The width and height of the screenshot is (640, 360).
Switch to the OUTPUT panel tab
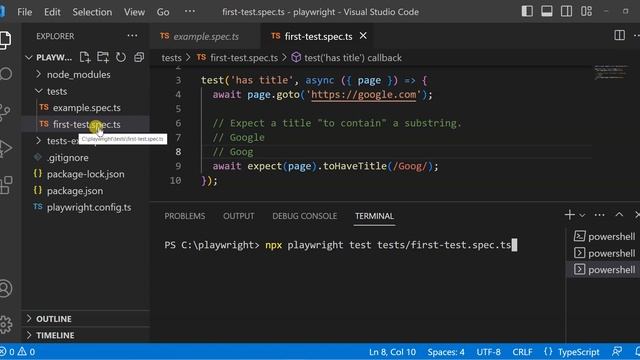[x=239, y=216]
